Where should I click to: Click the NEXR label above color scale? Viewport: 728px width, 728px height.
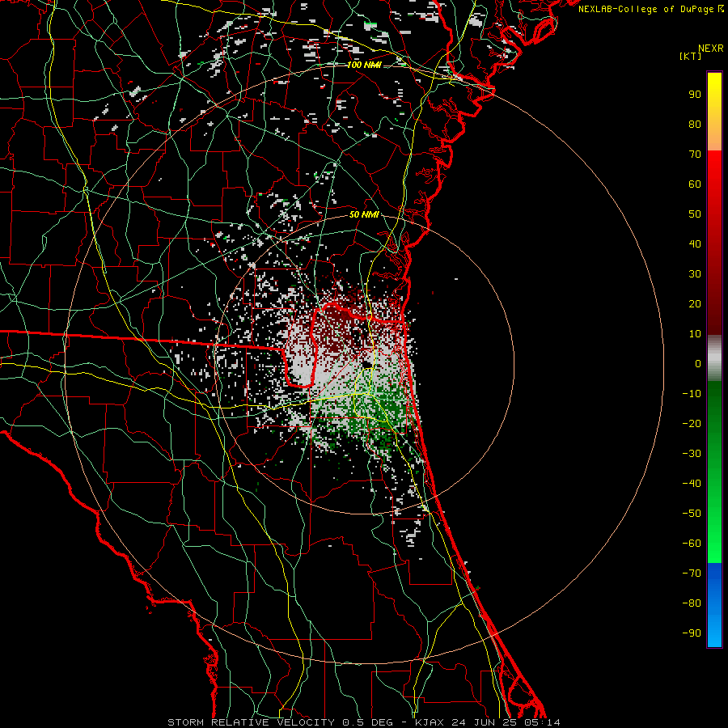pyautogui.click(x=710, y=49)
